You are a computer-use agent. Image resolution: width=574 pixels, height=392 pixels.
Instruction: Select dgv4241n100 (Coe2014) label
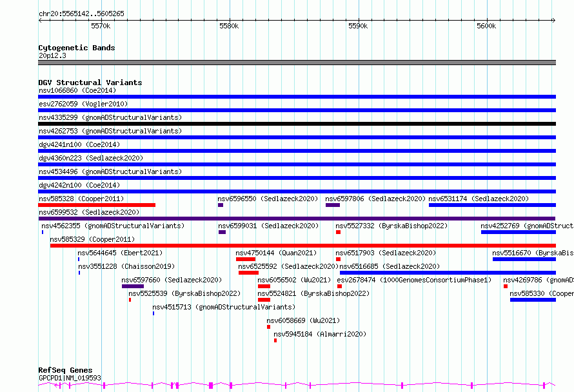pos(79,144)
